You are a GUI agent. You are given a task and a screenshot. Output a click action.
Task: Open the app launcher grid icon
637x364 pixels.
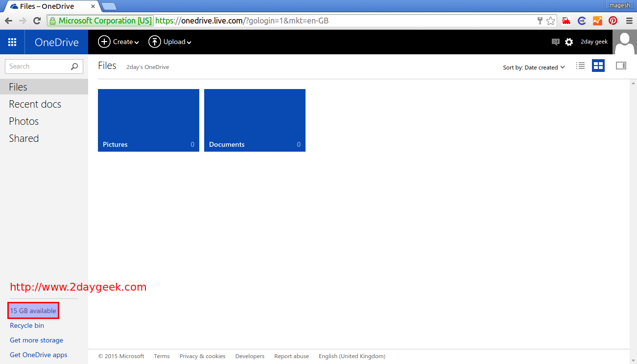12,42
